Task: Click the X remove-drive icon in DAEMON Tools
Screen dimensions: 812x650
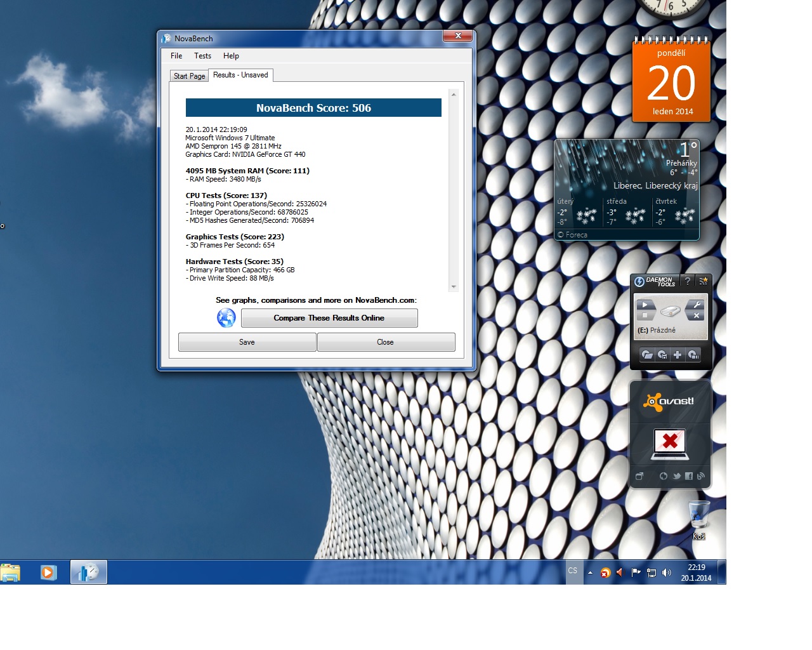Action: 696,315
